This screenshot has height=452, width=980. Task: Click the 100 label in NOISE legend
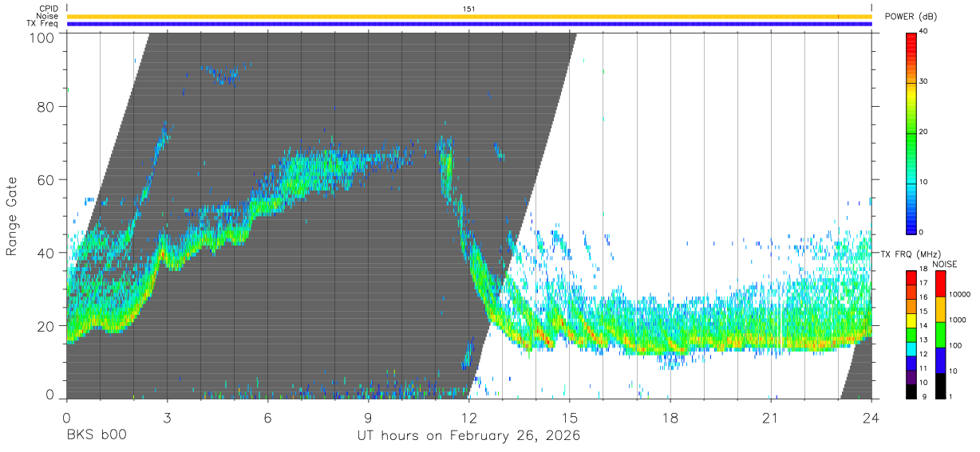[957, 345]
